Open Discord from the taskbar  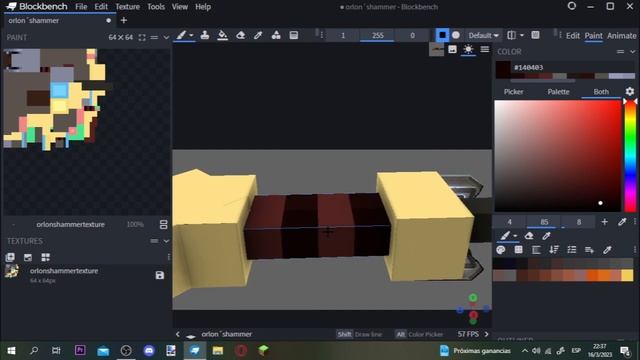pos(149,351)
